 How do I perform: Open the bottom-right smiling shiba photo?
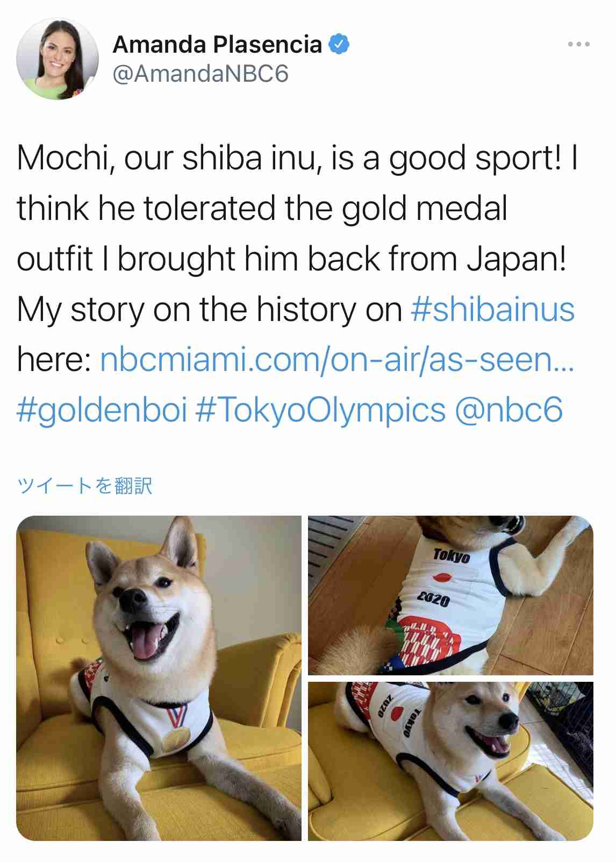click(x=450, y=761)
